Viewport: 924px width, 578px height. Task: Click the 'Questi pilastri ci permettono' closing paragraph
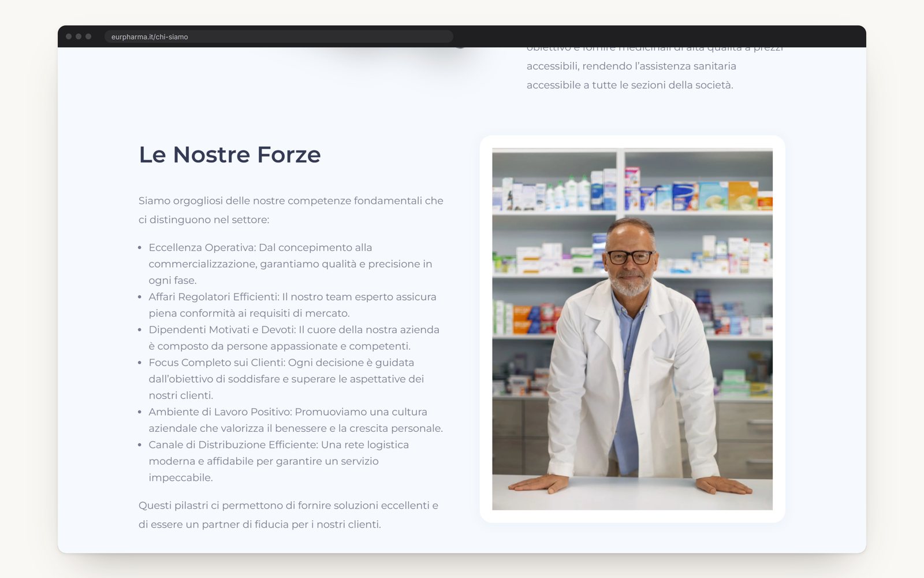(x=289, y=514)
